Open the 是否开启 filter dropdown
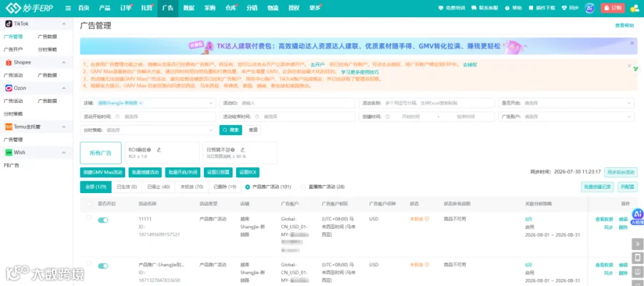This screenshot has width=644, height=286. [x=565, y=103]
